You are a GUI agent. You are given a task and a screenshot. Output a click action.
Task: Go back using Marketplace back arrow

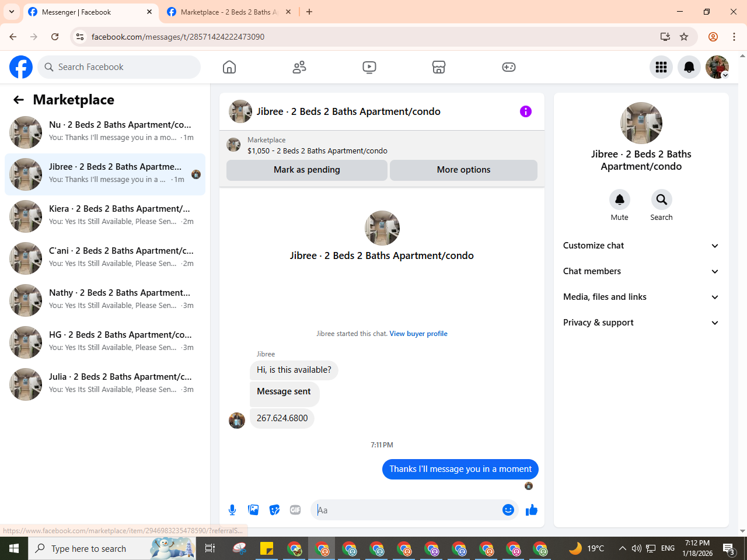(x=19, y=100)
